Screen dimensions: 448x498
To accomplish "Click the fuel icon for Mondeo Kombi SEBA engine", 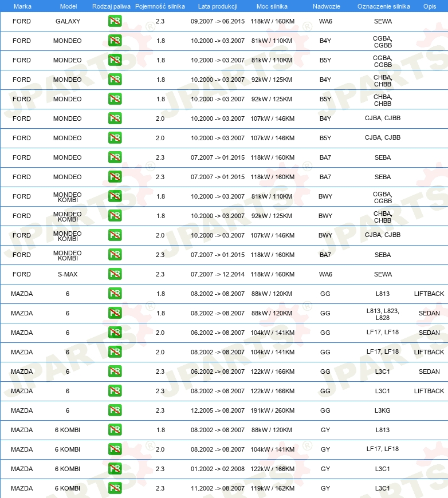I will pos(115,255).
